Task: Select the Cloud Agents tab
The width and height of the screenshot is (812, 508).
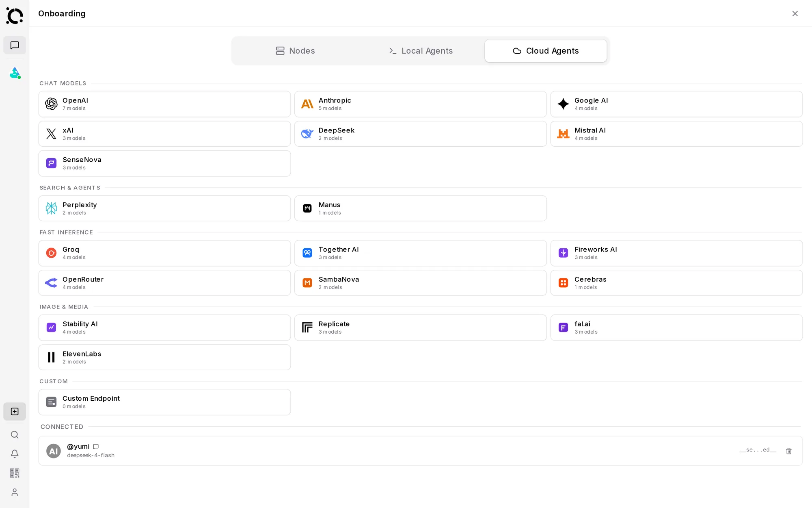Action: (546, 51)
